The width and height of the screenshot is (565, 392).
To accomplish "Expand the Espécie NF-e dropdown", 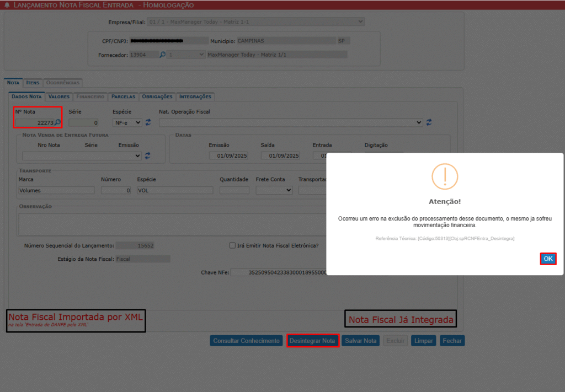I will [x=127, y=122].
